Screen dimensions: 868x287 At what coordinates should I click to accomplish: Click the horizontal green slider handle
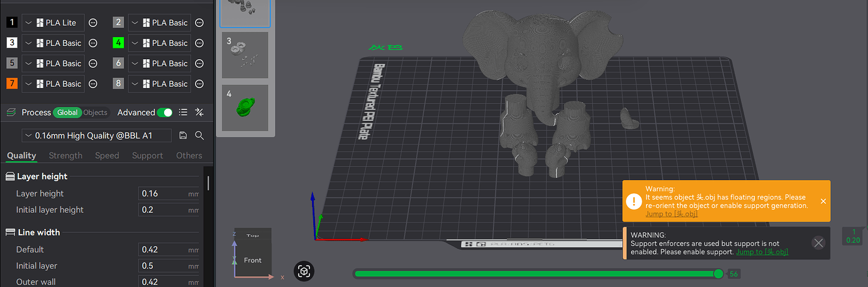pos(718,274)
